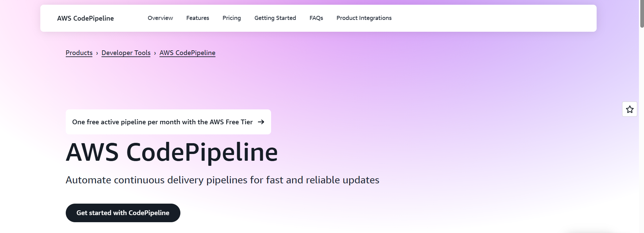Follow the Products breadcrumb link

(x=79, y=53)
